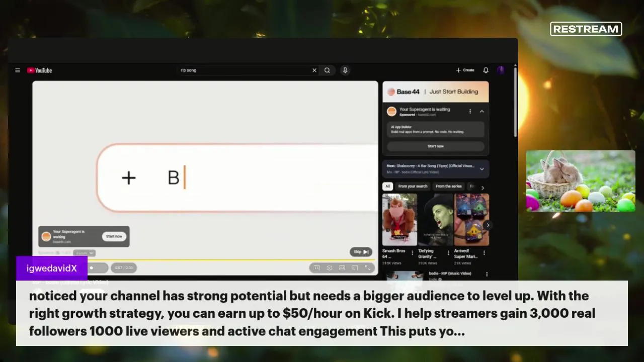Open the 'Defying Gravity' short thumbnail
The height and width of the screenshot is (362, 644).
point(436,220)
